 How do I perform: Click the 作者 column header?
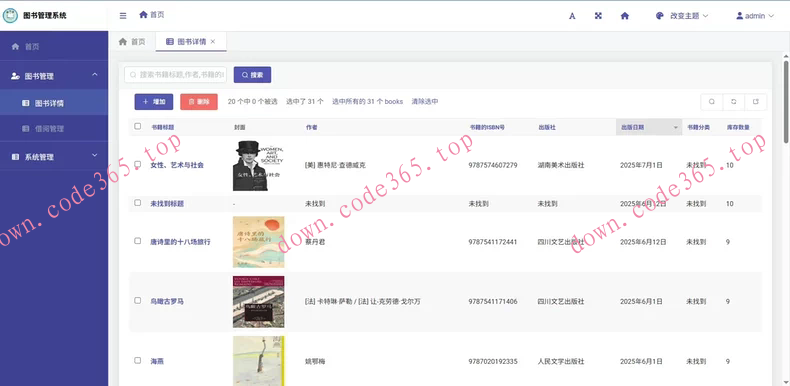(311, 127)
